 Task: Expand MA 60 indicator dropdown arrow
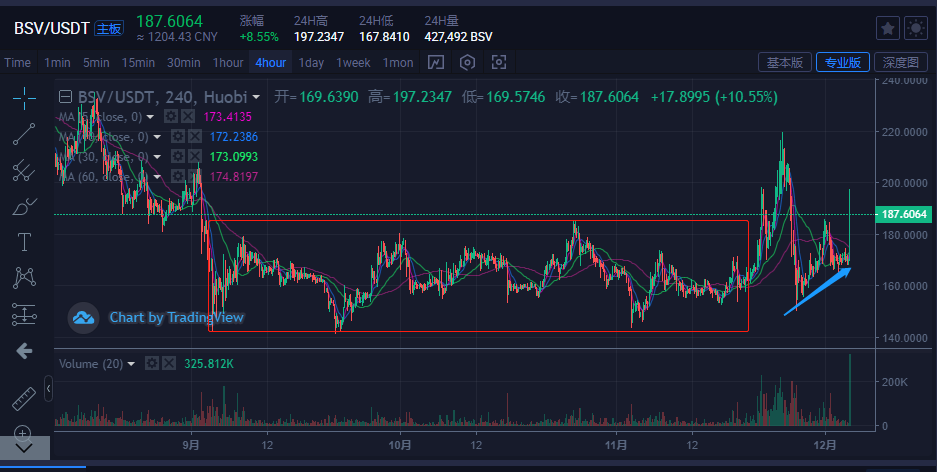point(157,177)
